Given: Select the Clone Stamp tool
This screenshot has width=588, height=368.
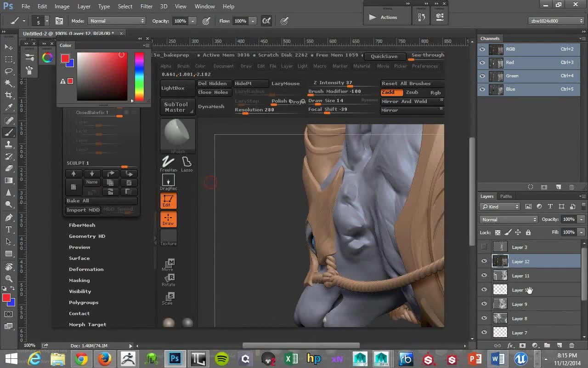Looking at the screenshot, I should [9, 144].
